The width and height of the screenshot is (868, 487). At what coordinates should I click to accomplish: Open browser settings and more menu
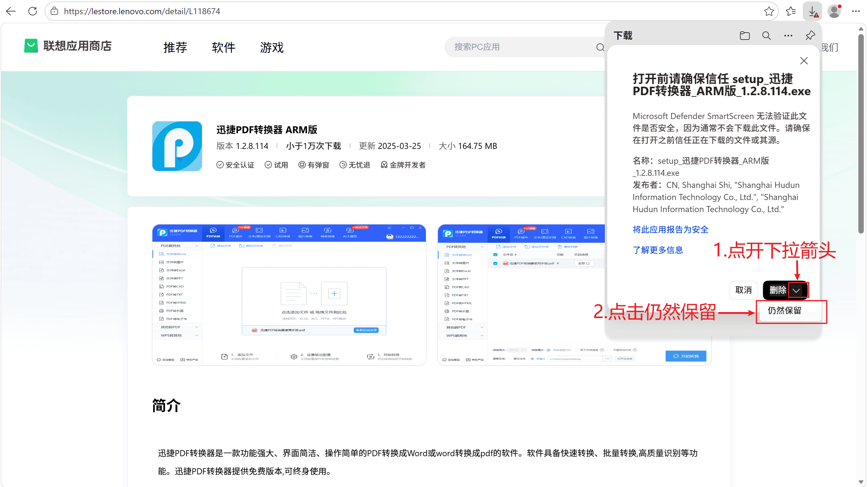(856, 11)
